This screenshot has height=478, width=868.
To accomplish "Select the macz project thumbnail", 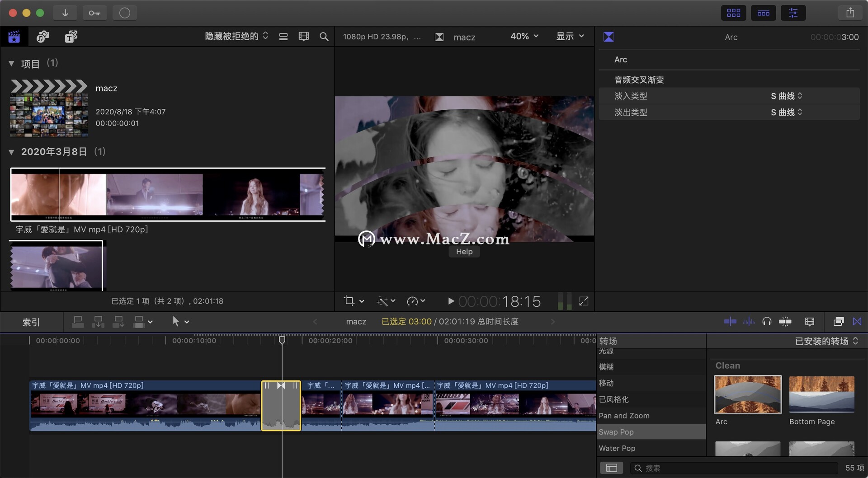I will (49, 108).
